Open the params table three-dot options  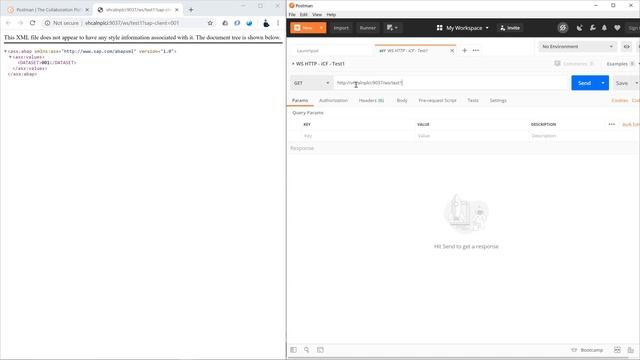[x=611, y=124]
